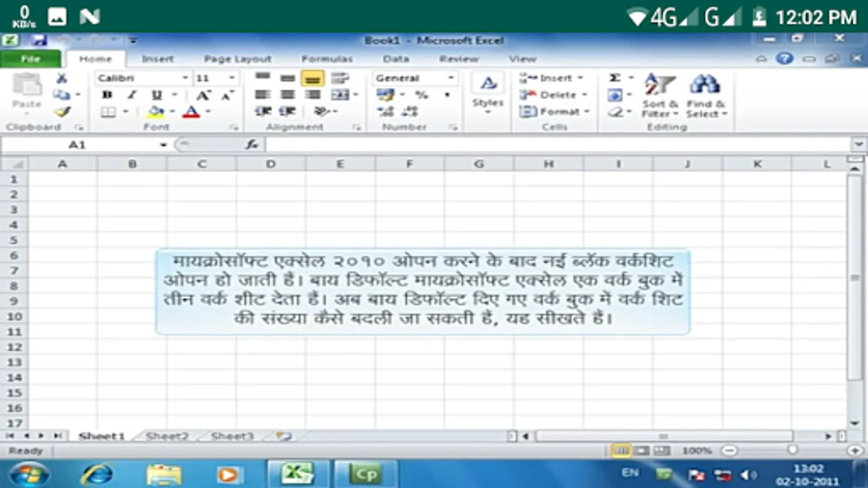This screenshot has height=488, width=868.
Task: Click the Delete cells button
Action: pyautogui.click(x=553, y=95)
